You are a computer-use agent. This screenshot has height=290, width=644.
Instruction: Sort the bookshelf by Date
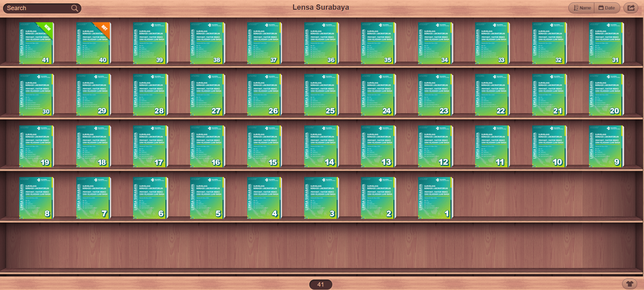click(607, 8)
